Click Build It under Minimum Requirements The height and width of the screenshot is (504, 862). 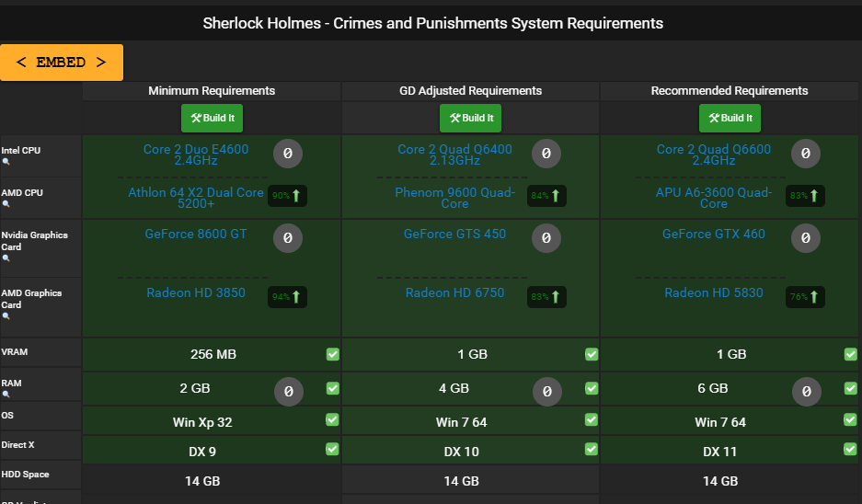click(x=213, y=118)
